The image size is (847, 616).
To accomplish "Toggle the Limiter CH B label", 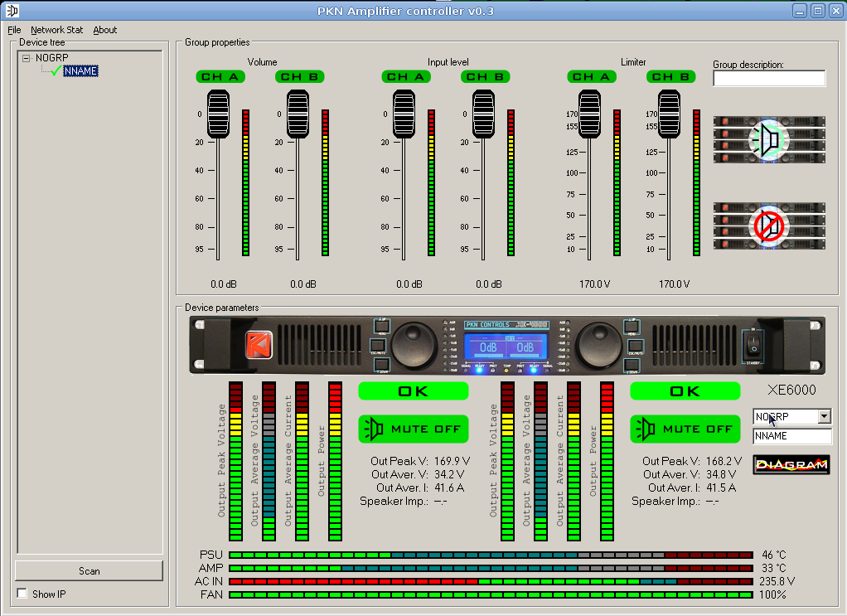I will [x=671, y=77].
